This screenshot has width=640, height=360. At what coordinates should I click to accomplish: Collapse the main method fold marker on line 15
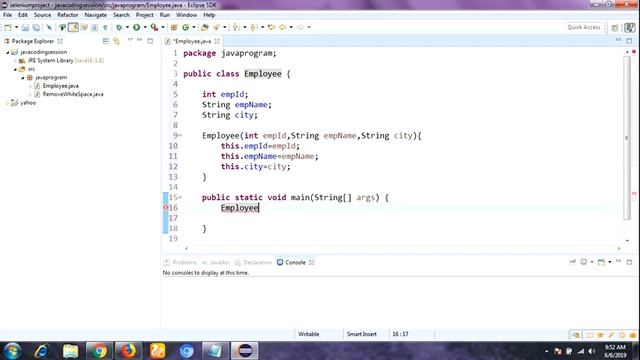[180, 197]
